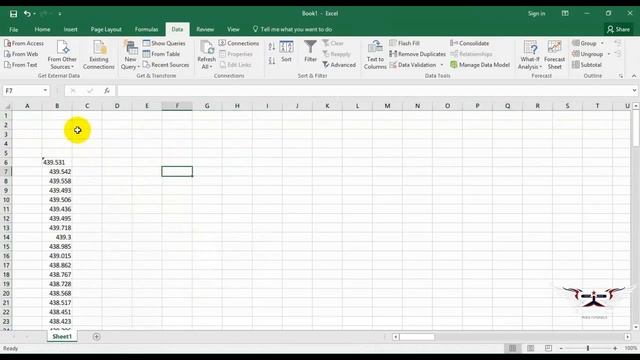Open the New Query dropdown
This screenshot has height=360, width=640.
click(131, 55)
